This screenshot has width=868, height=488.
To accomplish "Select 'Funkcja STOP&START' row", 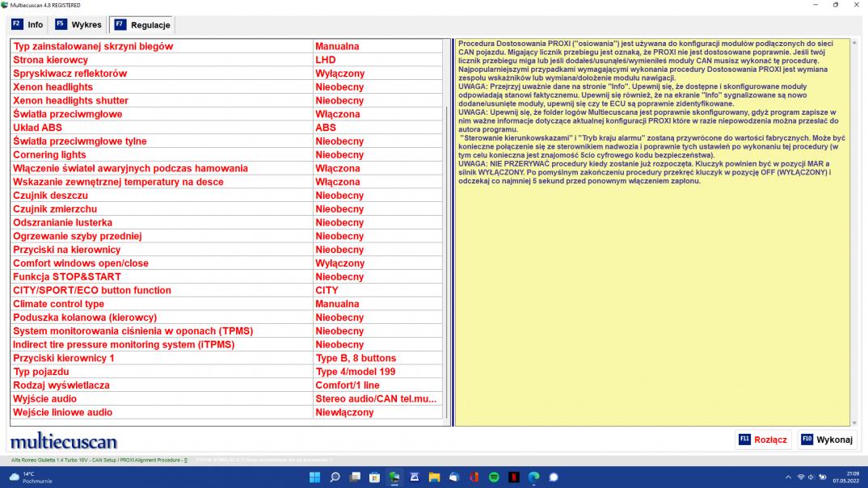I will pos(226,276).
